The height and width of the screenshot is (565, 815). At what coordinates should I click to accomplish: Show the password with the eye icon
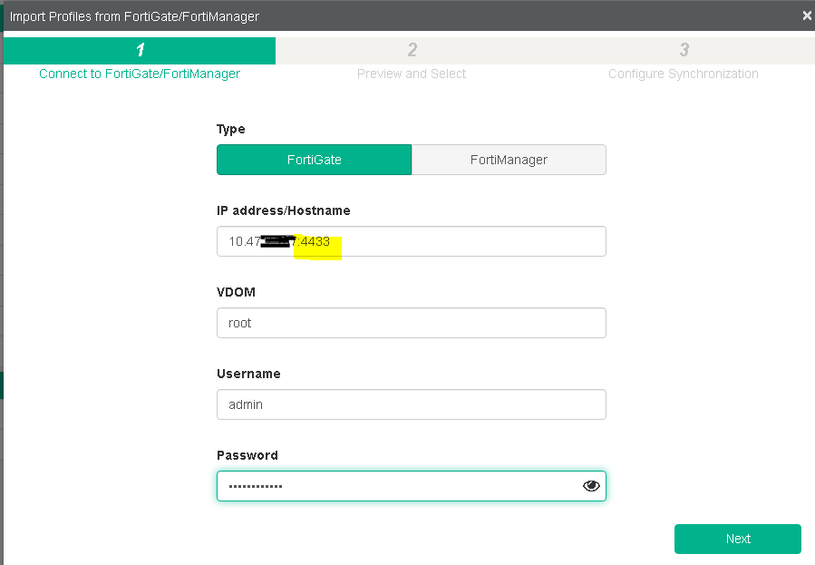(591, 486)
